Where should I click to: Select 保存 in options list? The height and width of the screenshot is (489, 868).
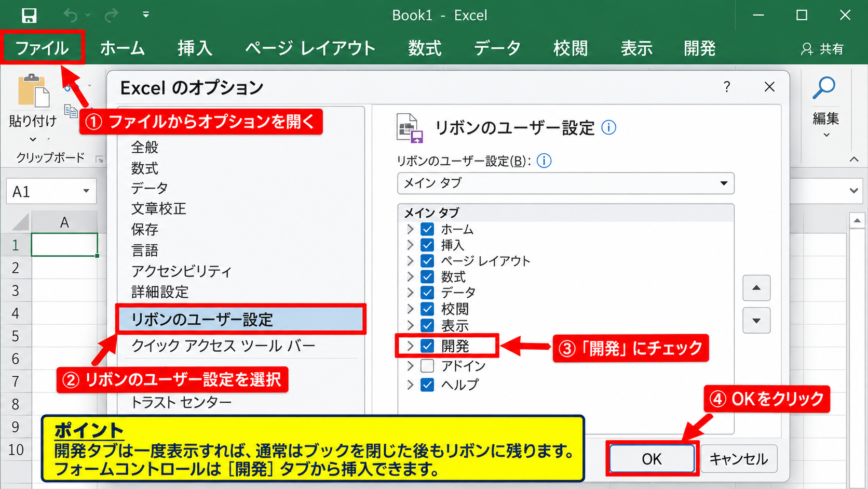pyautogui.click(x=145, y=230)
